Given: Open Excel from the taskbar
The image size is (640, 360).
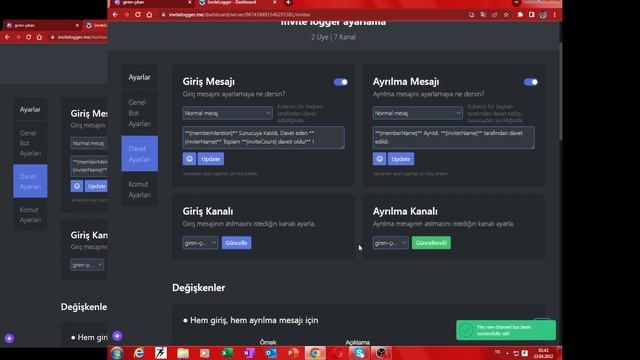Looking at the screenshot, I should pos(227,353).
